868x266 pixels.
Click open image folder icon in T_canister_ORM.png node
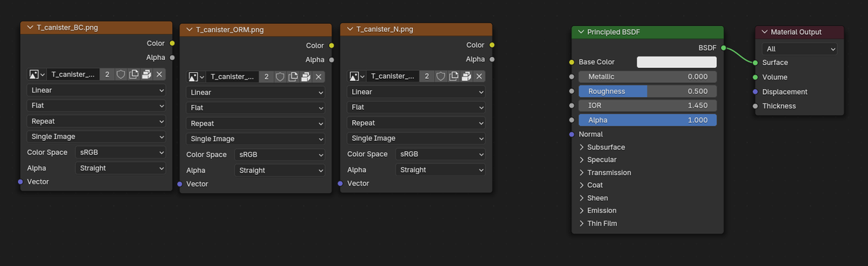point(305,77)
